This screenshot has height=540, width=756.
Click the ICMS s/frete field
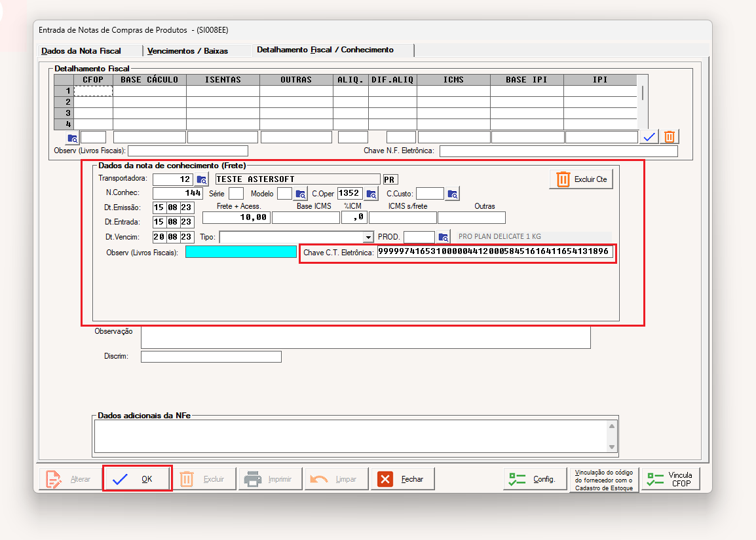coord(403,218)
